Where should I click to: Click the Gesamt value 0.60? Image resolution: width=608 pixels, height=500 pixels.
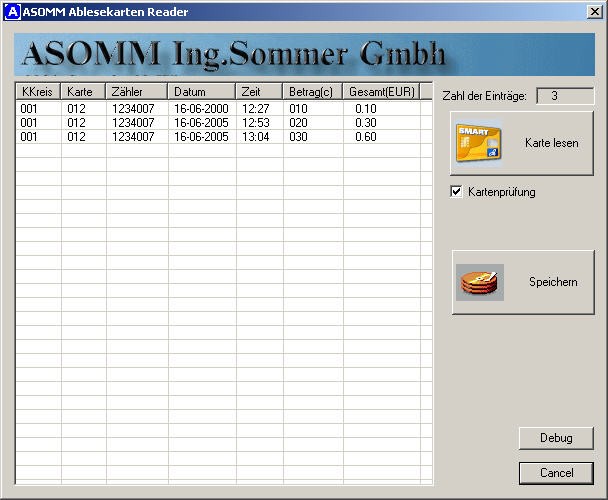382,137
